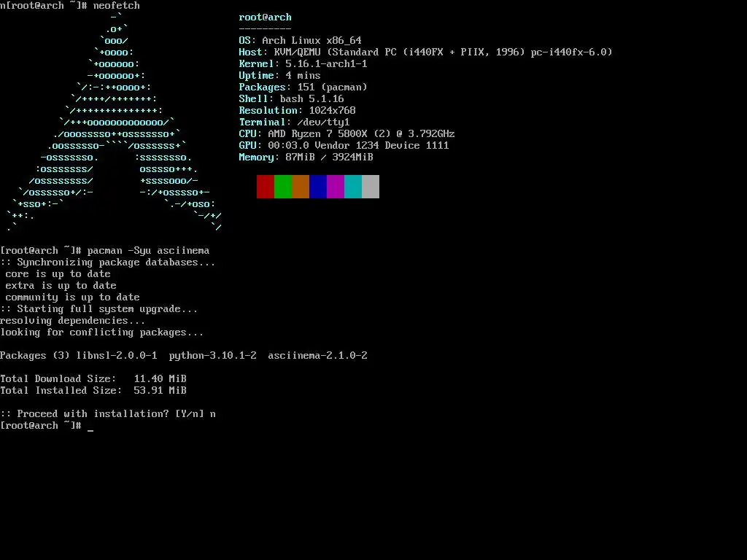
Task: Click the orange-brown color block
Action: pyautogui.click(x=301, y=186)
